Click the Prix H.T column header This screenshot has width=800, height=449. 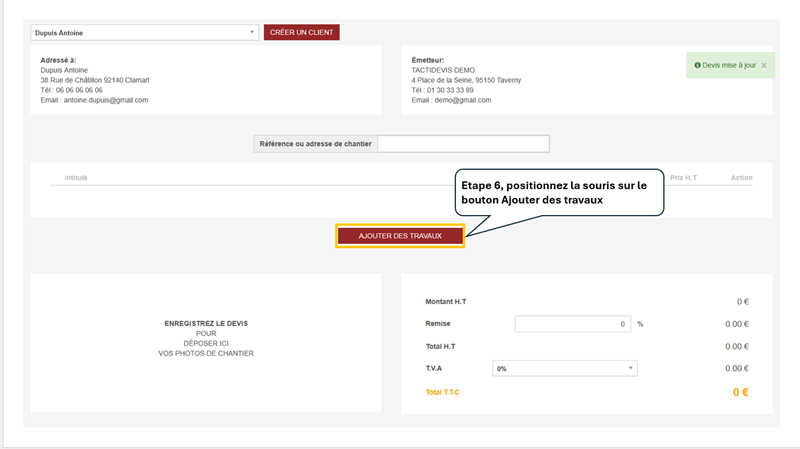point(683,178)
